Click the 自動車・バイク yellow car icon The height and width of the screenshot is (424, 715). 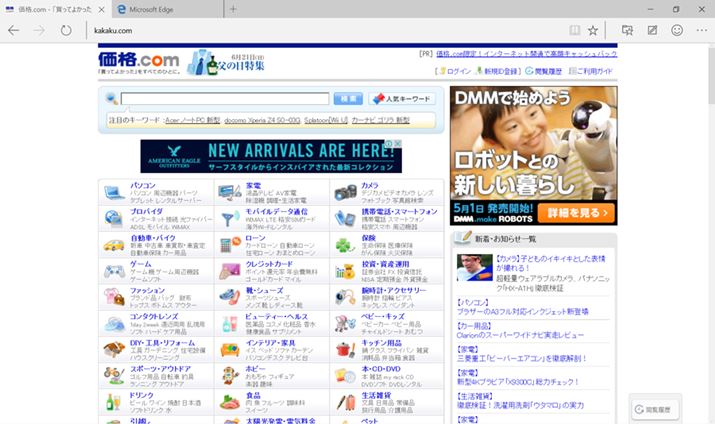click(x=114, y=245)
